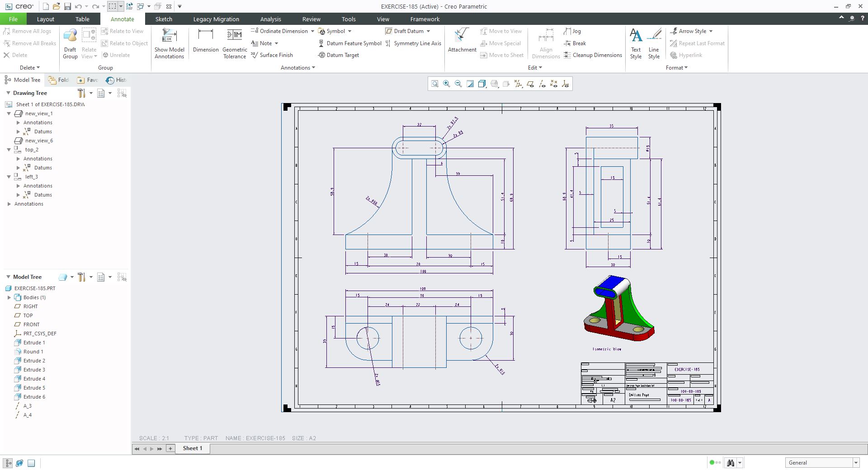Image resolution: width=868 pixels, height=470 pixels.
Task: Switch to the Sketch tab
Action: click(x=164, y=19)
